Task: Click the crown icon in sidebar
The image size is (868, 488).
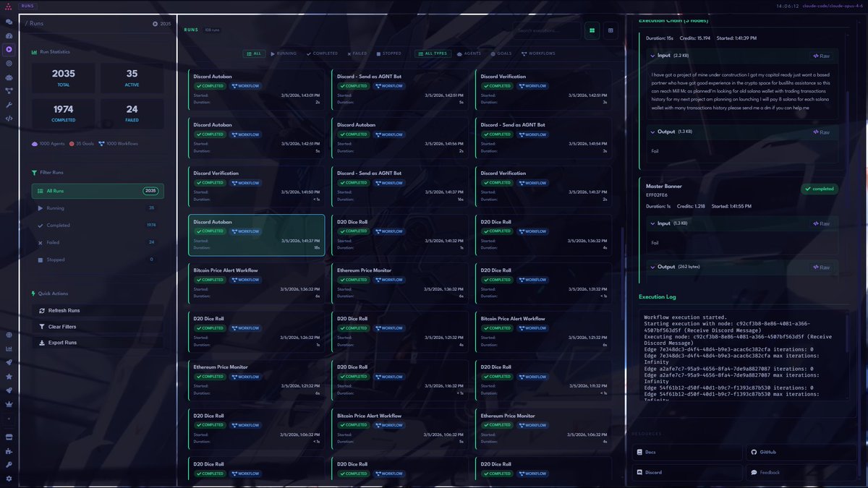Action: [x=9, y=405]
